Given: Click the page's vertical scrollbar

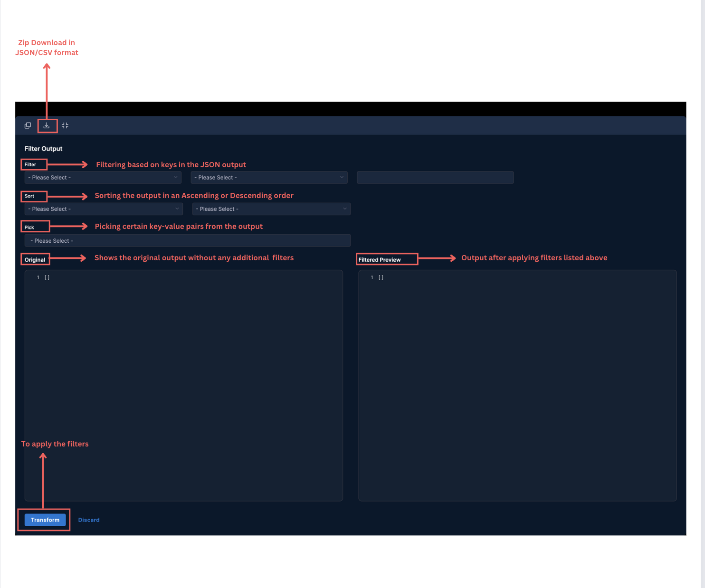Looking at the screenshot, I should tap(703, 285).
